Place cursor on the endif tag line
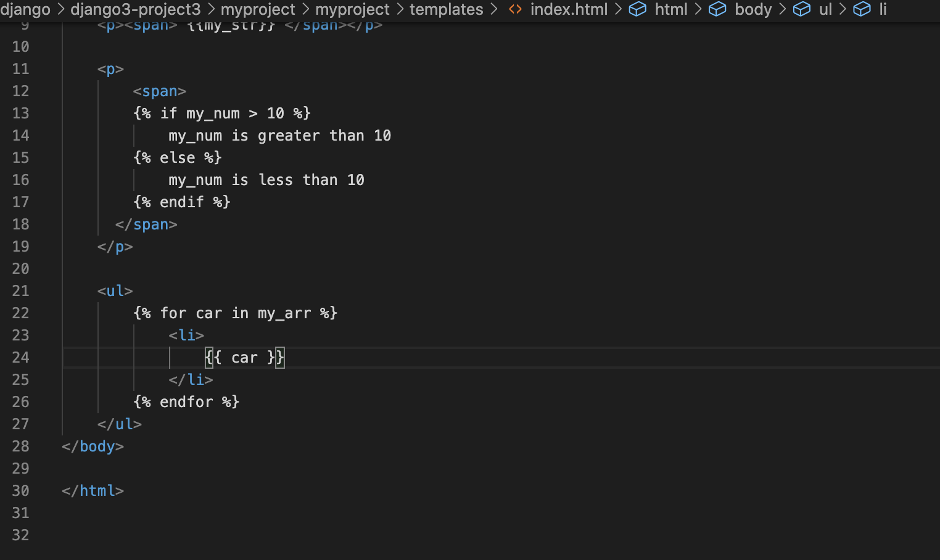This screenshot has height=560, width=940. [x=182, y=202]
